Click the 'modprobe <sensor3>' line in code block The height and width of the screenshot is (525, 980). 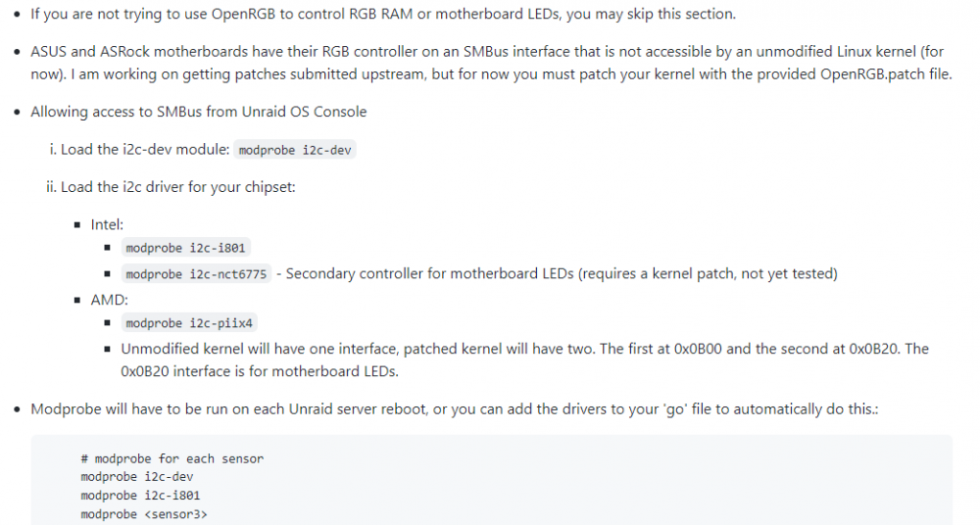(144, 514)
